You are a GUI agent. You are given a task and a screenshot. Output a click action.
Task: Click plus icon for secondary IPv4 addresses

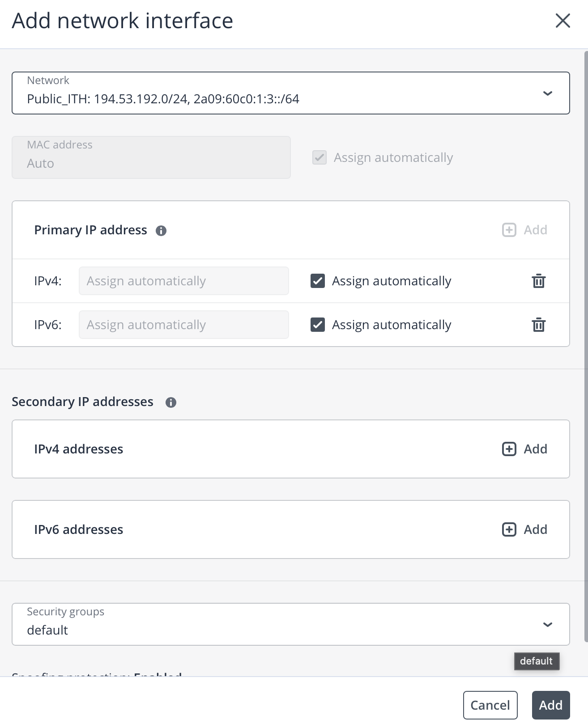point(509,449)
